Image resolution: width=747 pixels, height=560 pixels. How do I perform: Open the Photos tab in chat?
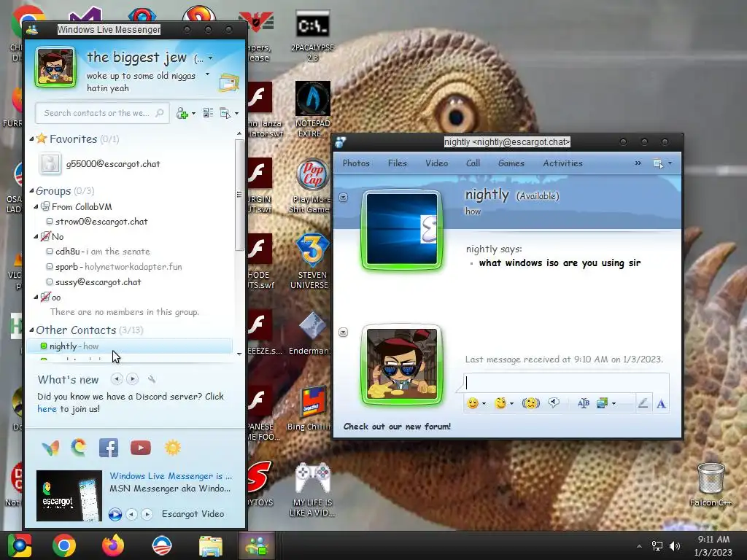pos(356,163)
